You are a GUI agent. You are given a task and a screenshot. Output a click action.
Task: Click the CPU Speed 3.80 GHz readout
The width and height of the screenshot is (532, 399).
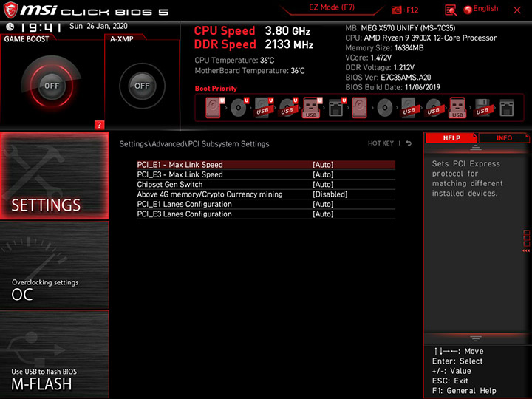252,31
